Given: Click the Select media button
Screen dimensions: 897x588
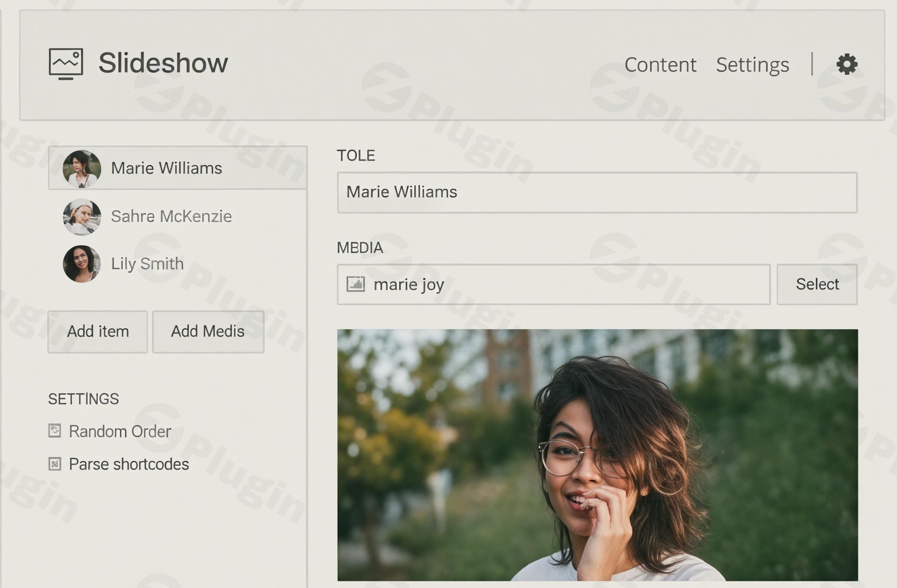Looking at the screenshot, I should (817, 284).
